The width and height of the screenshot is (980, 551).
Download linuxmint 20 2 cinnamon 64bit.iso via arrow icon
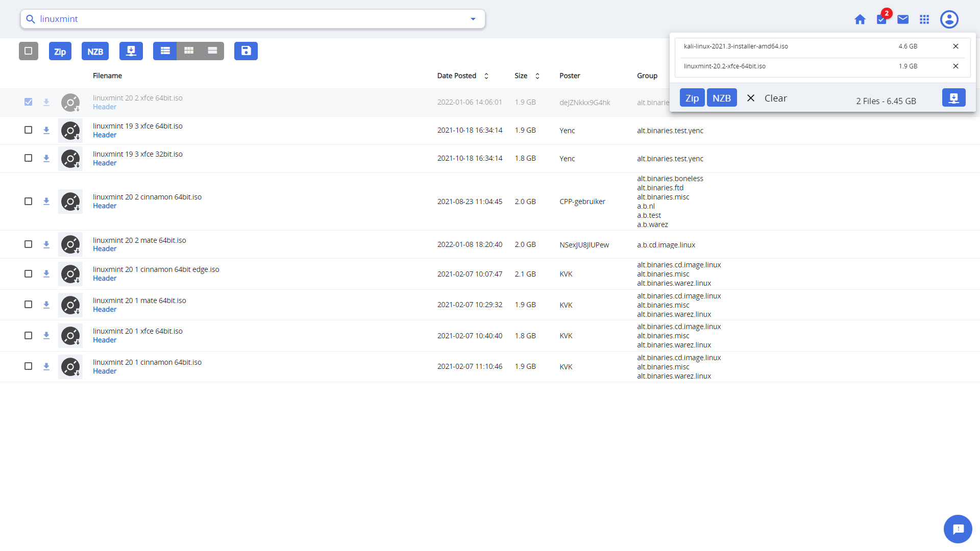46,202
